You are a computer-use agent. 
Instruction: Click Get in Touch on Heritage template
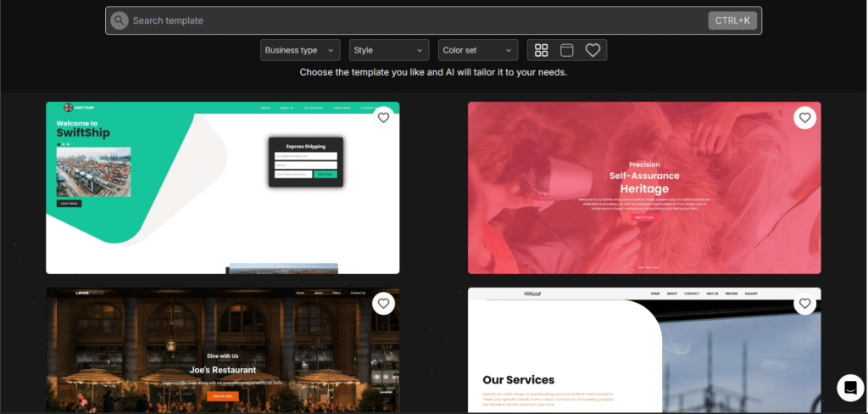pyautogui.click(x=644, y=217)
